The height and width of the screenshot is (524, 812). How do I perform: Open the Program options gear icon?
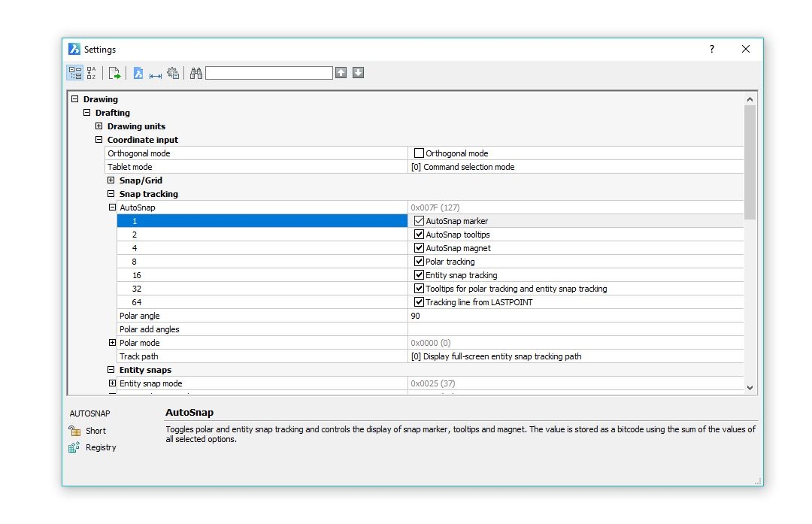pyautogui.click(x=173, y=73)
